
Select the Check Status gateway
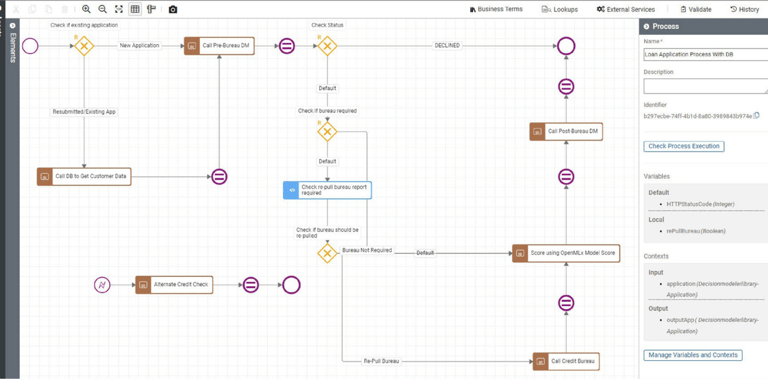point(327,46)
